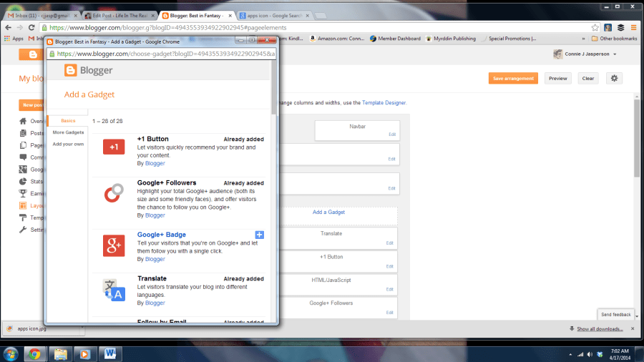Open the Chrome menu hamburger icon

633,27
